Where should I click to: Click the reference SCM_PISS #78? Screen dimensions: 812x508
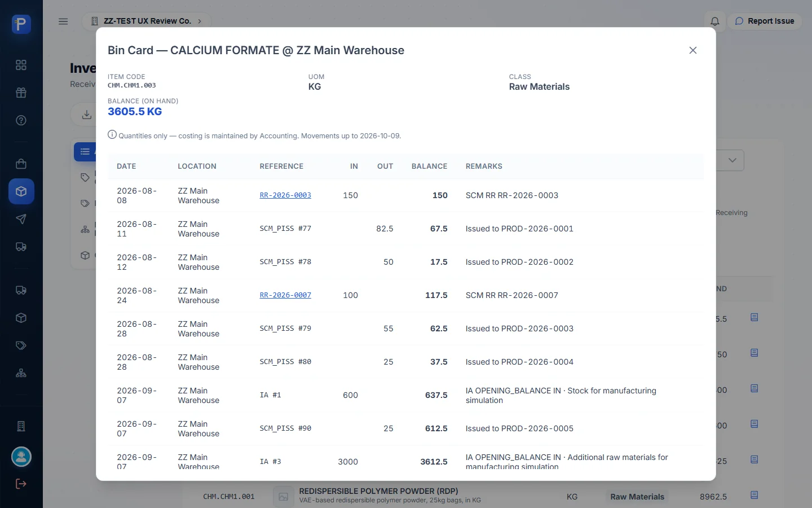[285, 262]
